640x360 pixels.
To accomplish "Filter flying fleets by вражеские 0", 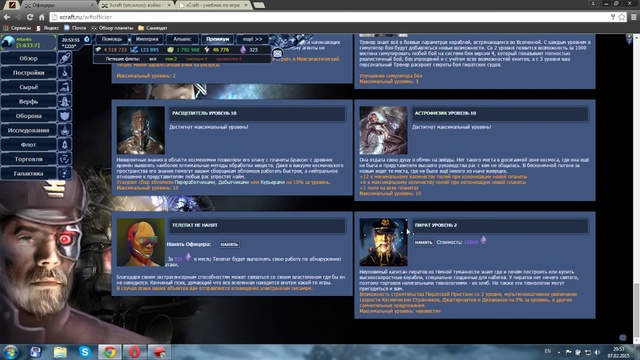I will (x=229, y=59).
